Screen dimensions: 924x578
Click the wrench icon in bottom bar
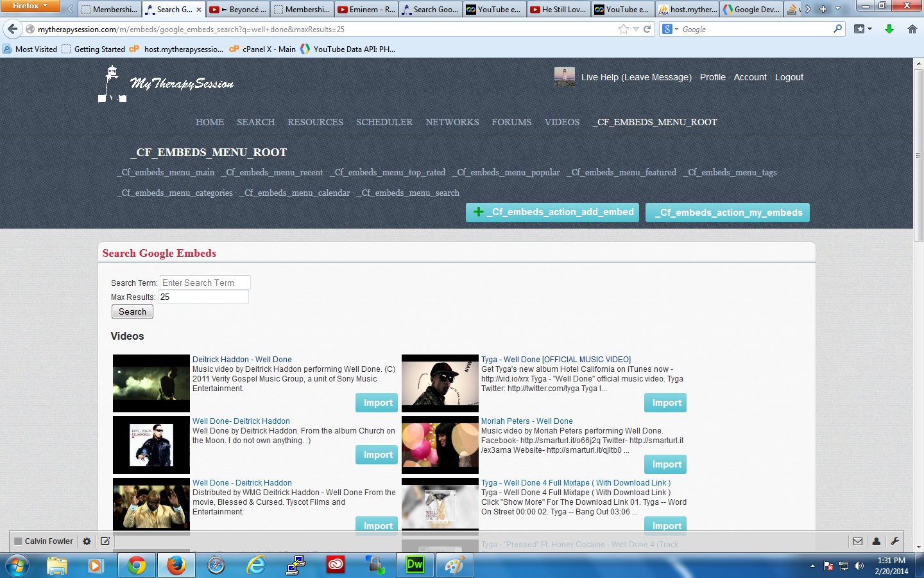(894, 541)
